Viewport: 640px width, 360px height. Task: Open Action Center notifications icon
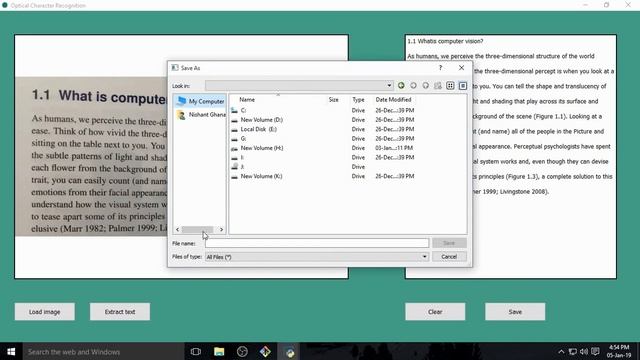[x=596, y=352]
